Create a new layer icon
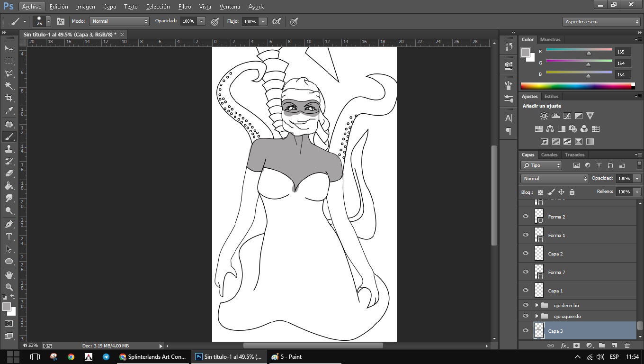The width and height of the screenshot is (644, 364). [614, 346]
